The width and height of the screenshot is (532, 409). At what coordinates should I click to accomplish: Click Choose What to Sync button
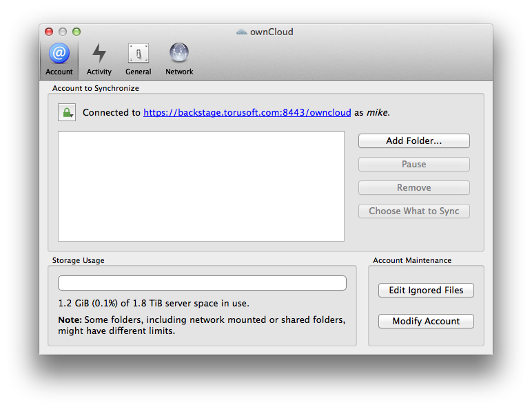(414, 211)
